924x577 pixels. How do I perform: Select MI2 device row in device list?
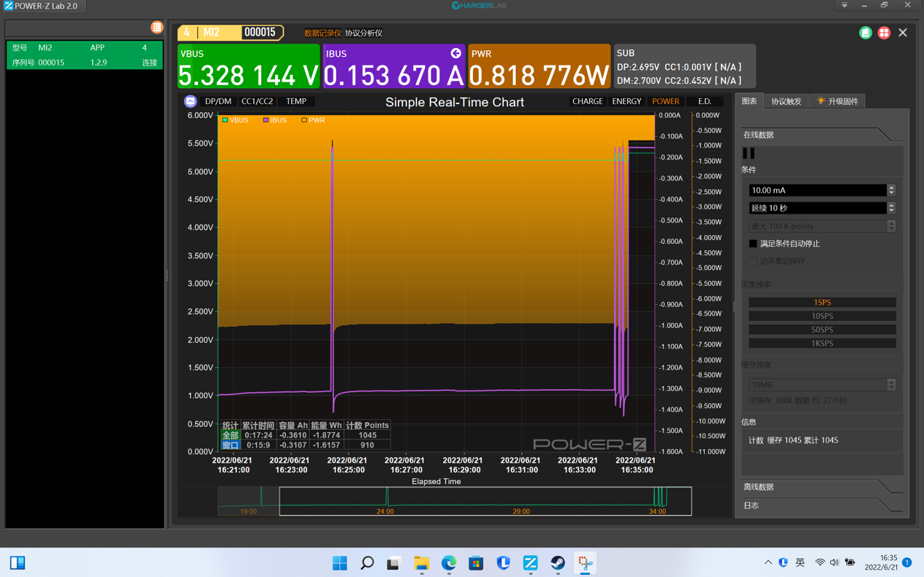click(x=84, y=55)
